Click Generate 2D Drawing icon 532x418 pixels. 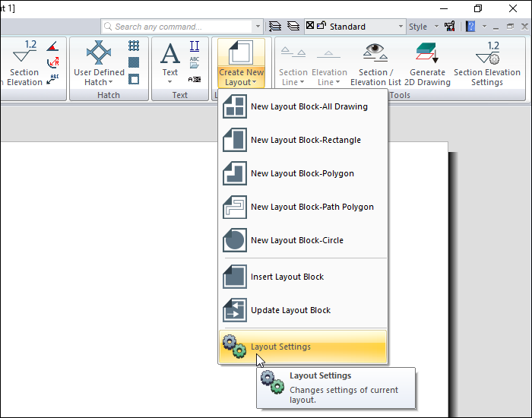coord(427,55)
